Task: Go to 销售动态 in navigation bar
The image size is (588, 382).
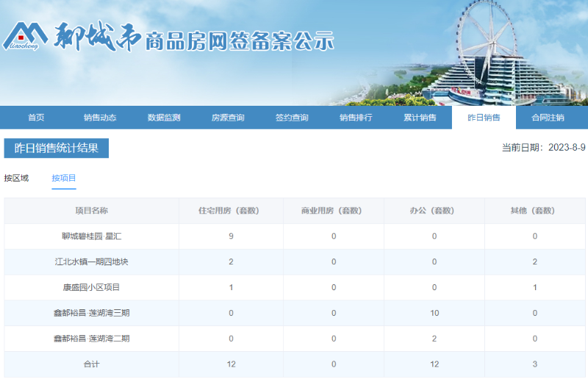Action: click(100, 118)
